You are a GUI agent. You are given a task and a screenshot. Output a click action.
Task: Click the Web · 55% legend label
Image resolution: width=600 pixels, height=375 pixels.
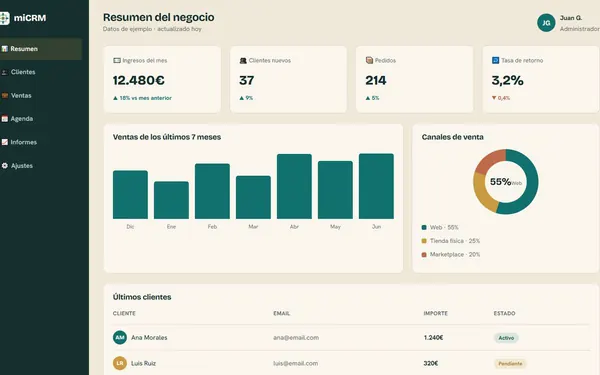444,227
